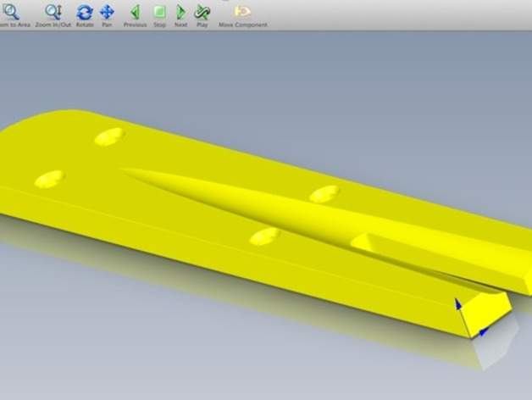The image size is (532, 400).
Task: Stop the animation playback
Action: click(159, 13)
